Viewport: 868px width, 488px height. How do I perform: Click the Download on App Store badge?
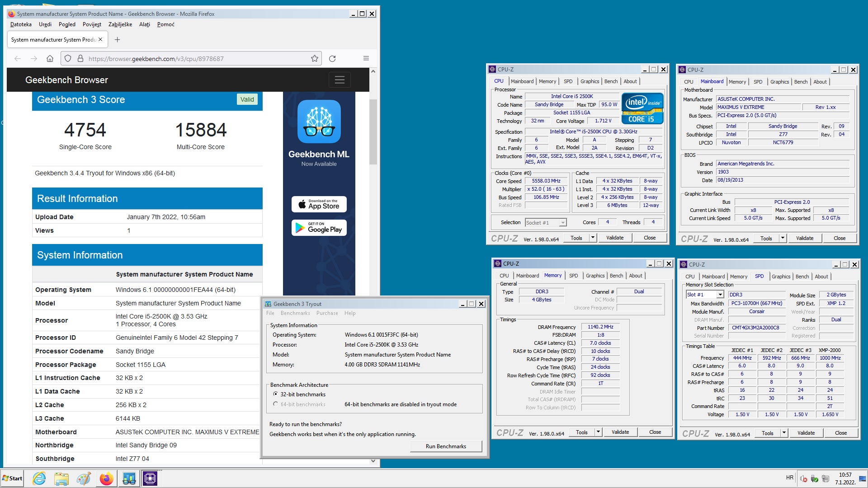click(319, 204)
